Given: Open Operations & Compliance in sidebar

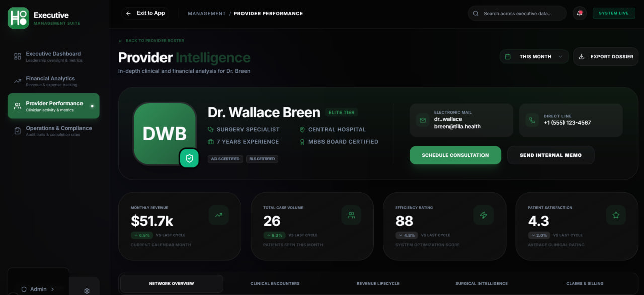Looking at the screenshot, I should (x=53, y=131).
